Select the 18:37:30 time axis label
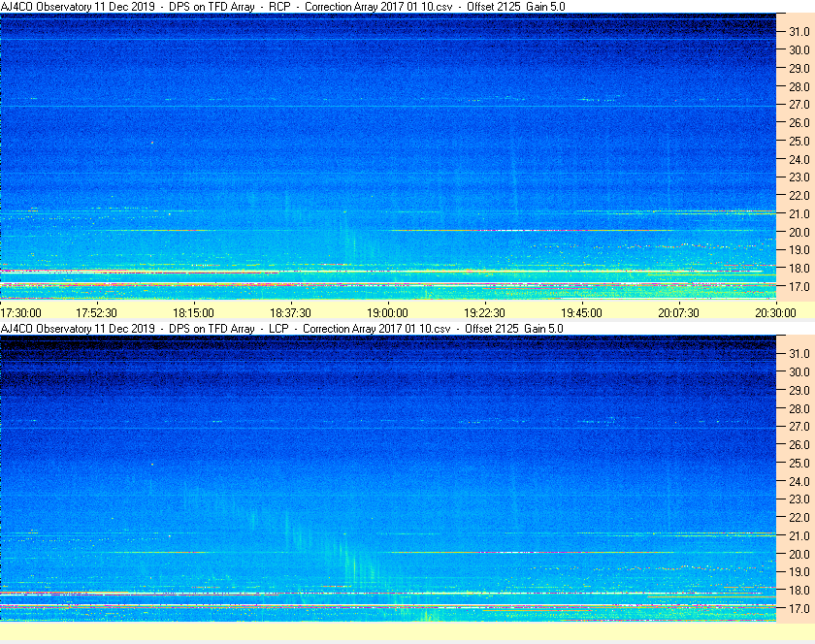The width and height of the screenshot is (815, 644). point(290,313)
